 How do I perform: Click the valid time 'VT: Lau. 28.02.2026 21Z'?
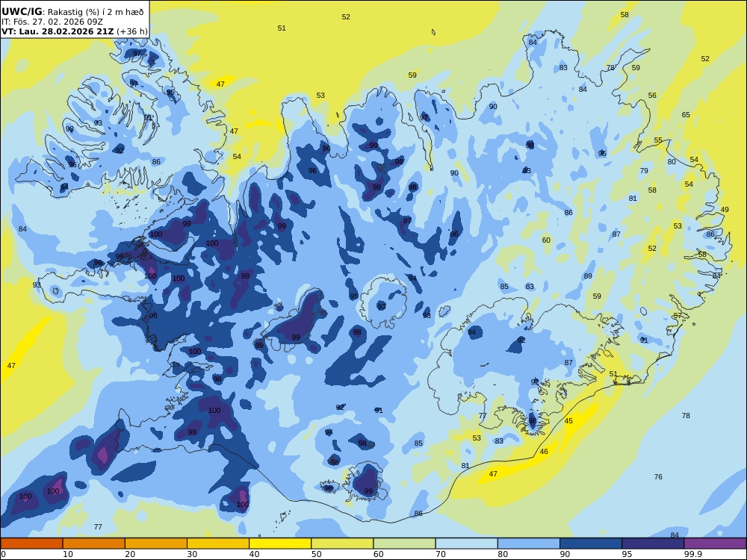[x=58, y=31]
